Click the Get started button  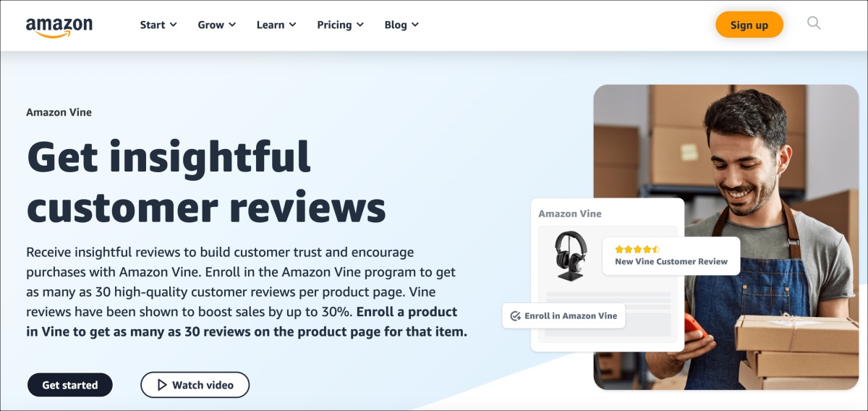(70, 385)
